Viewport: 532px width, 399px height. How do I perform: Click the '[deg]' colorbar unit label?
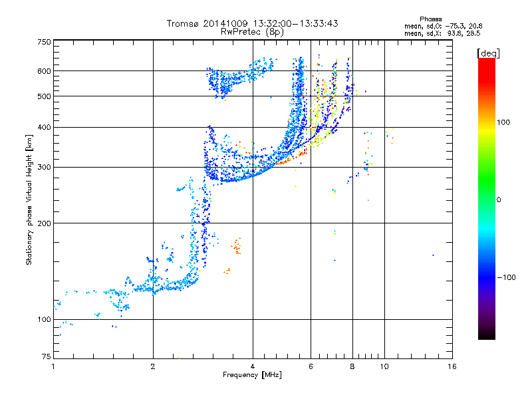tap(488, 53)
